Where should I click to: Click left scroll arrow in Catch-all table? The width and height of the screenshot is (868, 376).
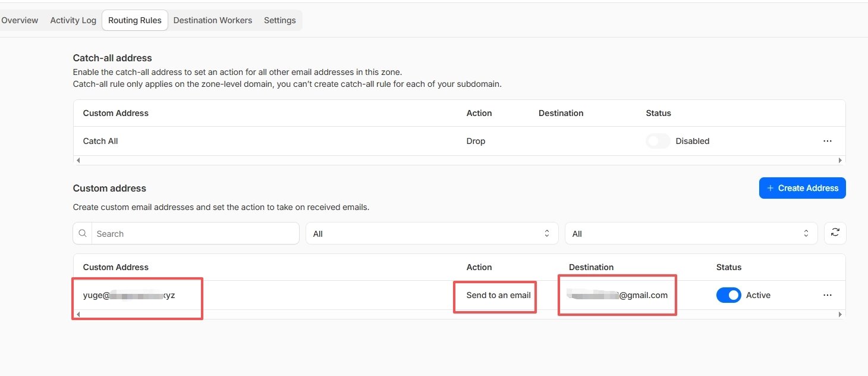(x=78, y=160)
